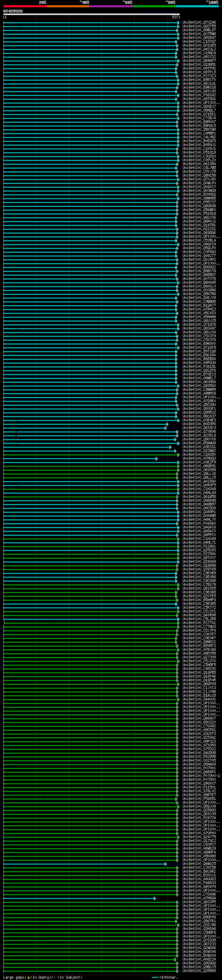Click the Large gaps legend text

43,977
